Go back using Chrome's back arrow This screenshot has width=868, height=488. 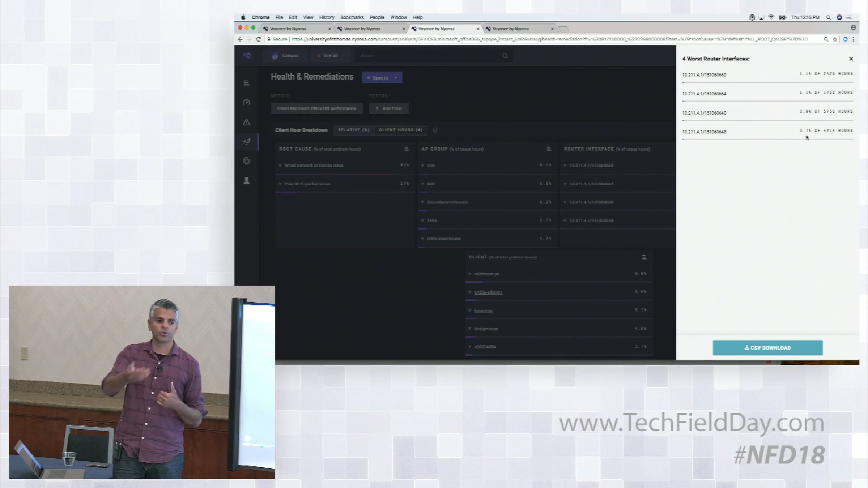tap(240, 39)
